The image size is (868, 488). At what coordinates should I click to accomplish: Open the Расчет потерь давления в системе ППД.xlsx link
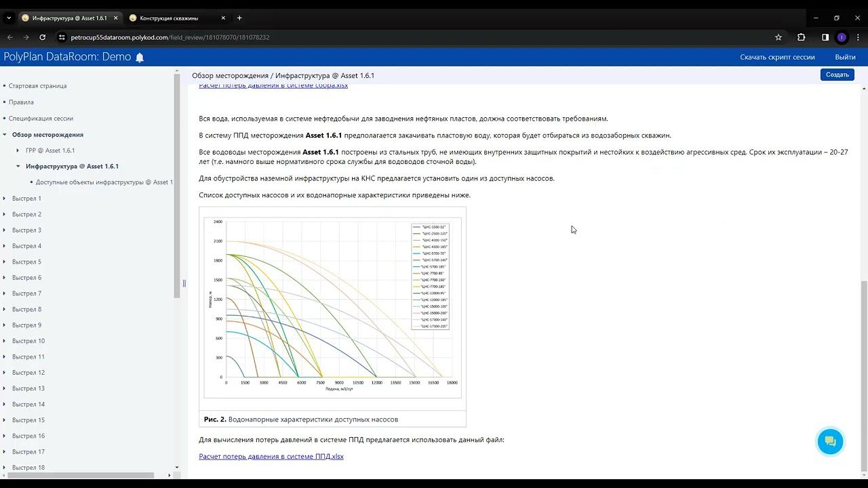(x=271, y=457)
